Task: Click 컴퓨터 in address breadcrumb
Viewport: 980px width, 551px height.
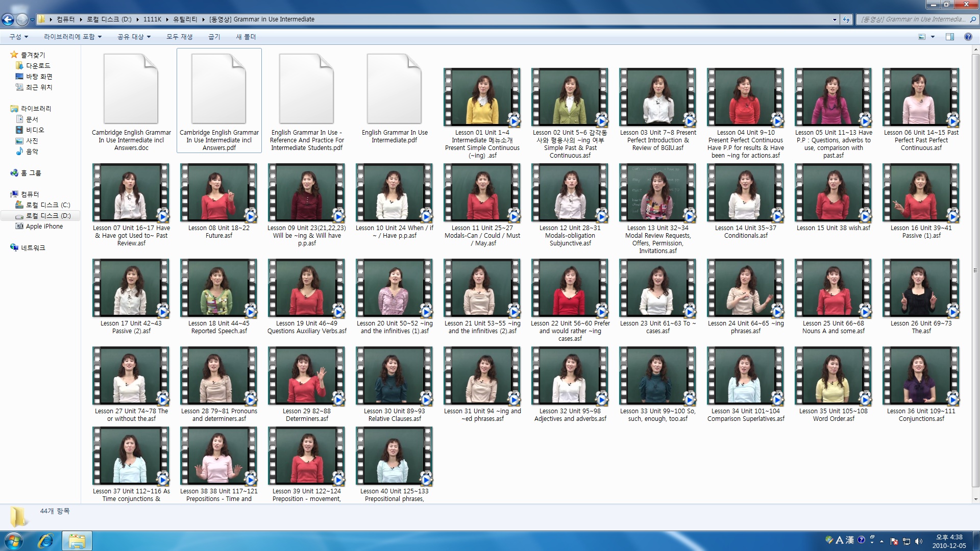Action: tap(65, 19)
